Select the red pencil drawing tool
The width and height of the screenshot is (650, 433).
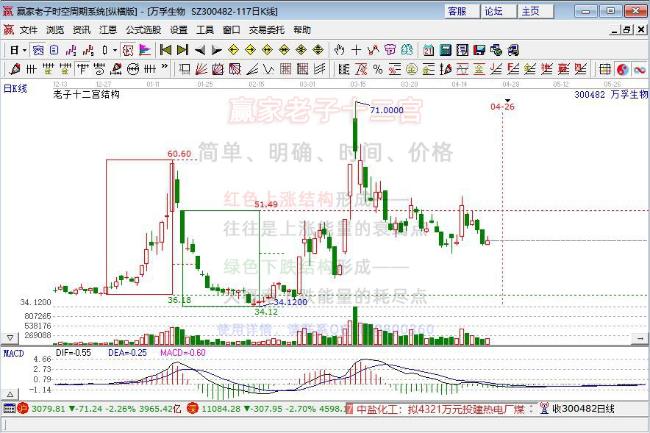14,69
